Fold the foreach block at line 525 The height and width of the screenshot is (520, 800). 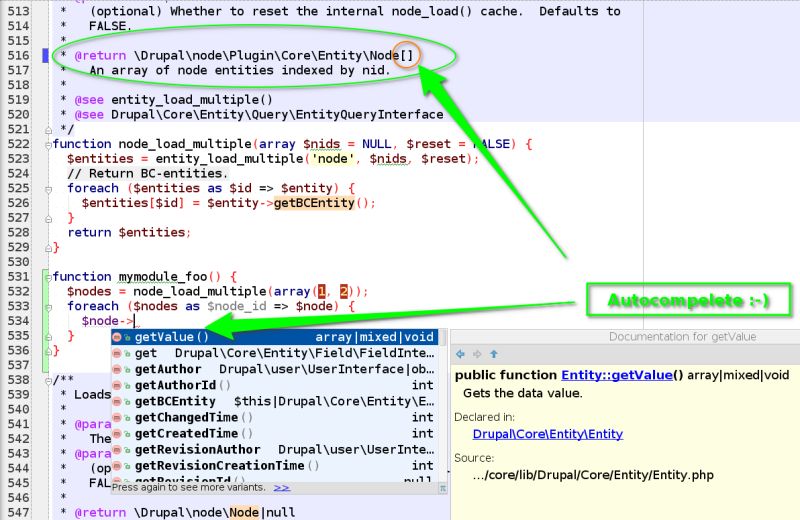(48, 189)
